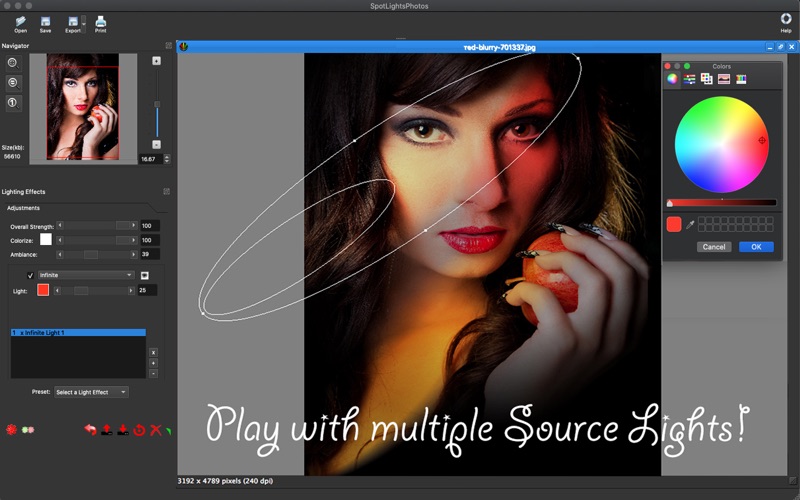
Task: Open the Infinite light type dropdown
Action: click(86, 275)
